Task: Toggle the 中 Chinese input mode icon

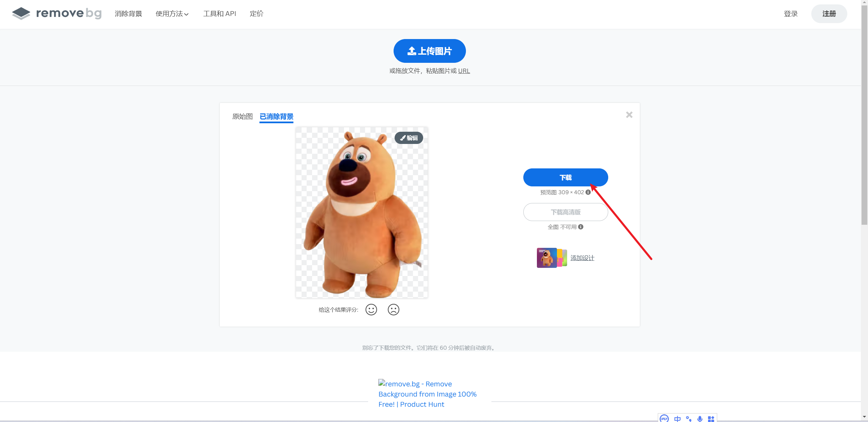Action: (x=677, y=419)
